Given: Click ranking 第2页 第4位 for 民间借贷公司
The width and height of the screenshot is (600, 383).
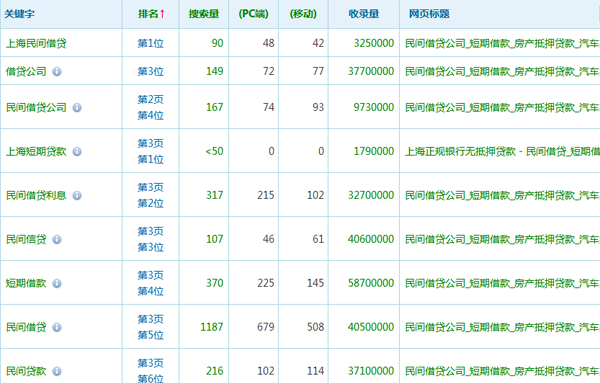Looking at the screenshot, I should click(151, 108).
